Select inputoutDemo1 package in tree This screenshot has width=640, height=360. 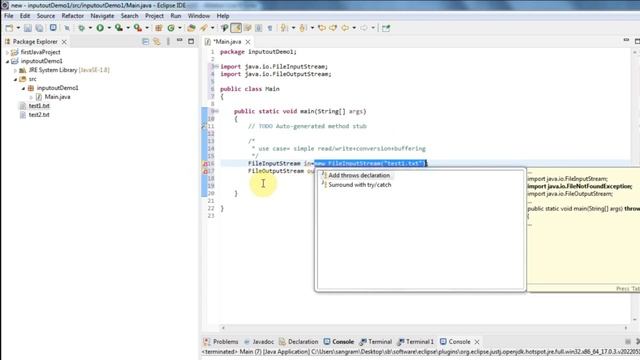click(x=57, y=88)
